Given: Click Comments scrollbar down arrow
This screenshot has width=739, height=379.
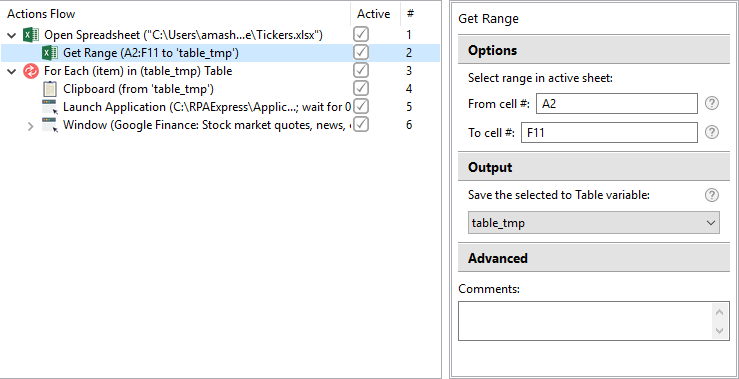Looking at the screenshot, I should [719, 331].
